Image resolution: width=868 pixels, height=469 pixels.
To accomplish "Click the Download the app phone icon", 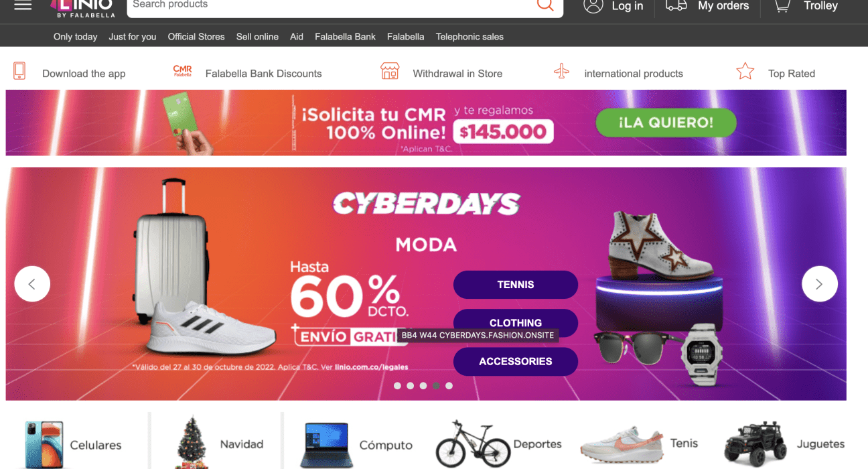I will (19, 71).
